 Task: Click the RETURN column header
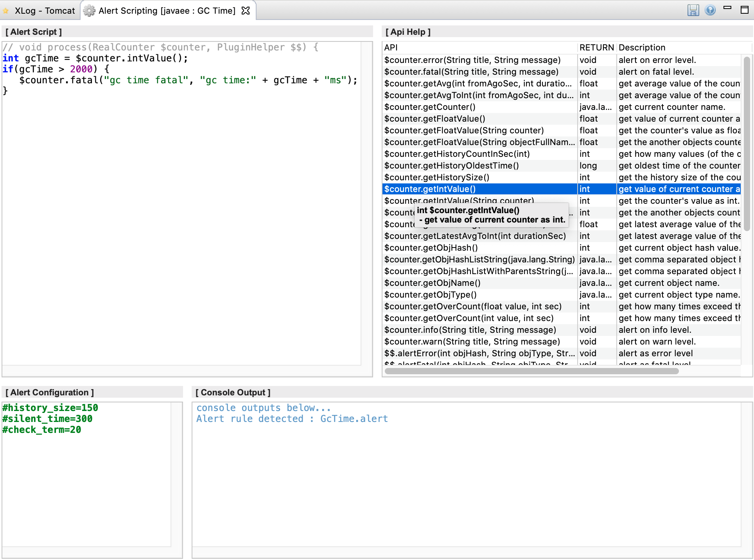(x=596, y=48)
